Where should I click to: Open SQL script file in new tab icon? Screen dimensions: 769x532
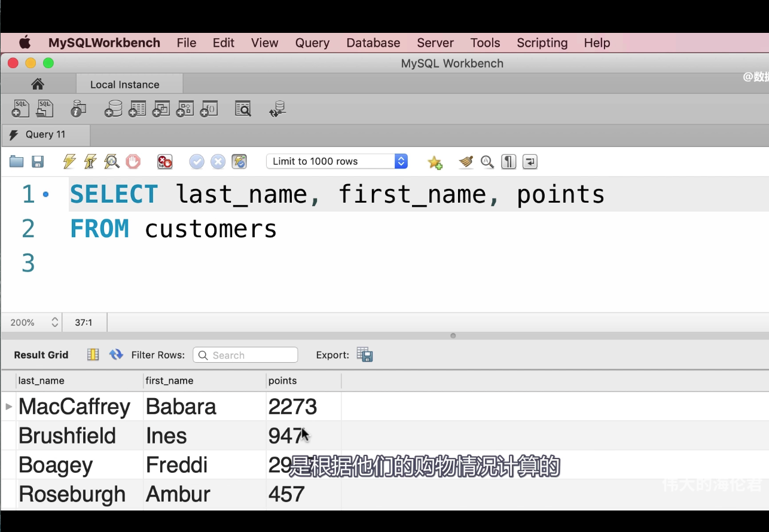click(45, 109)
